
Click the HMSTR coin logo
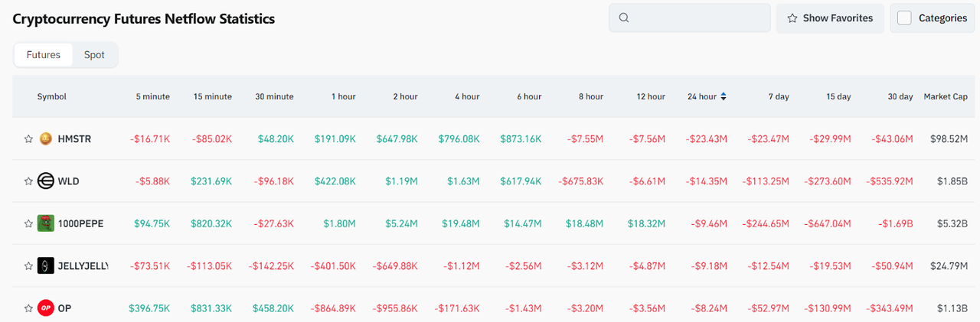point(46,139)
